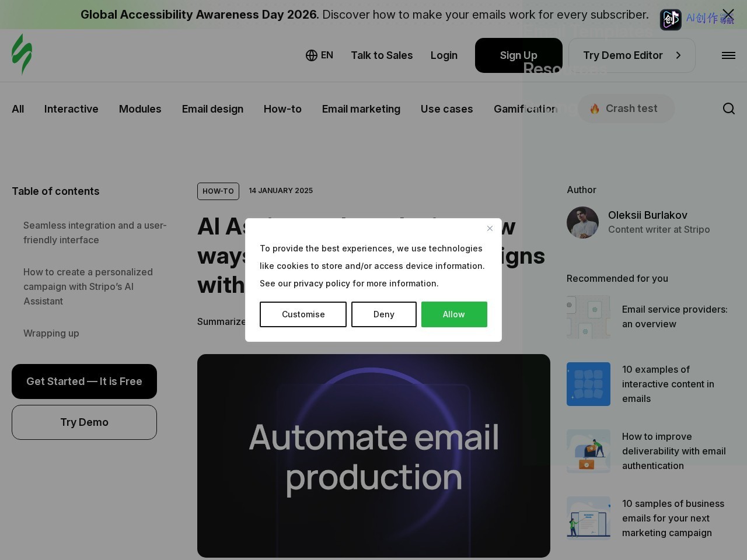Open the Email marketing category
This screenshot has height=560, width=747.
coord(361,109)
